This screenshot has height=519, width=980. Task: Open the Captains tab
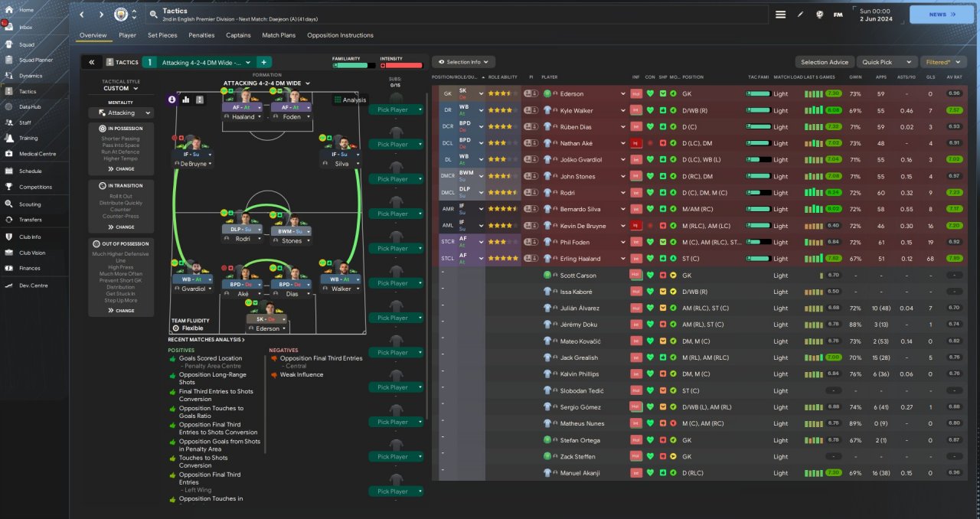pos(238,35)
